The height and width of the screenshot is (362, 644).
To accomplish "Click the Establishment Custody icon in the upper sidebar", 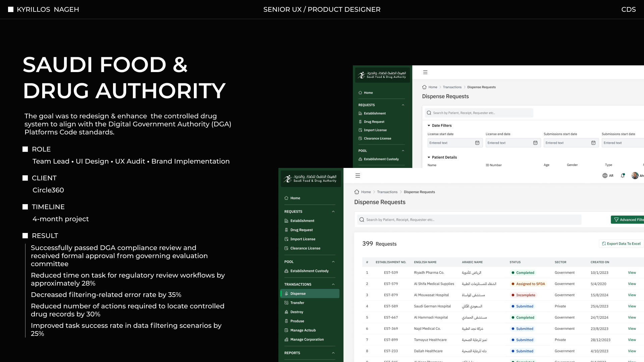I will [360, 159].
